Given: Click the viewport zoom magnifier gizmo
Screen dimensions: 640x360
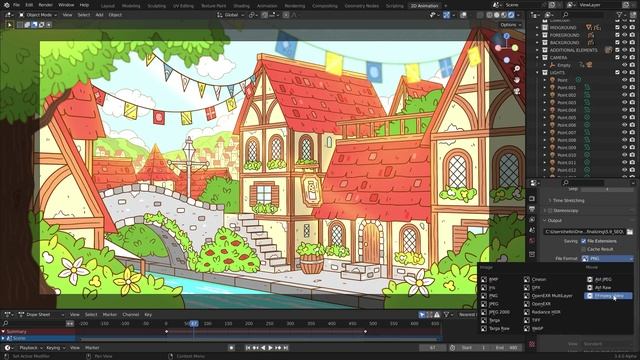Looking at the screenshot, I should [x=517, y=69].
